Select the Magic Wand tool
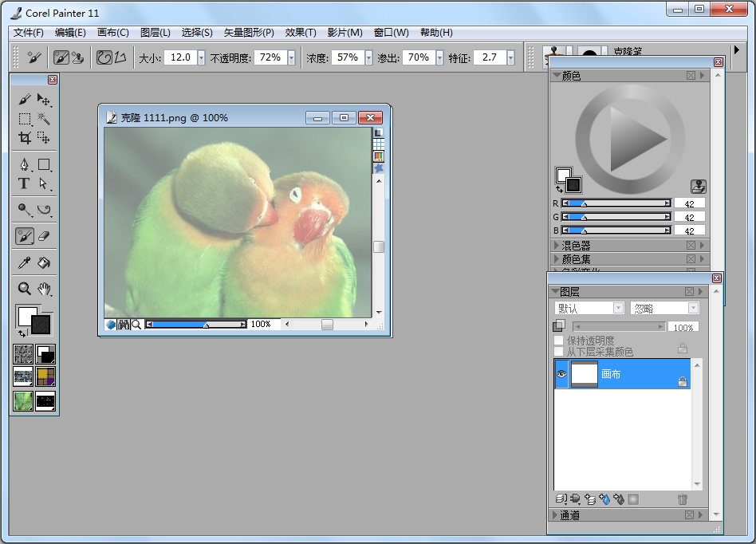Image resolution: width=756 pixels, height=544 pixels. click(45, 119)
